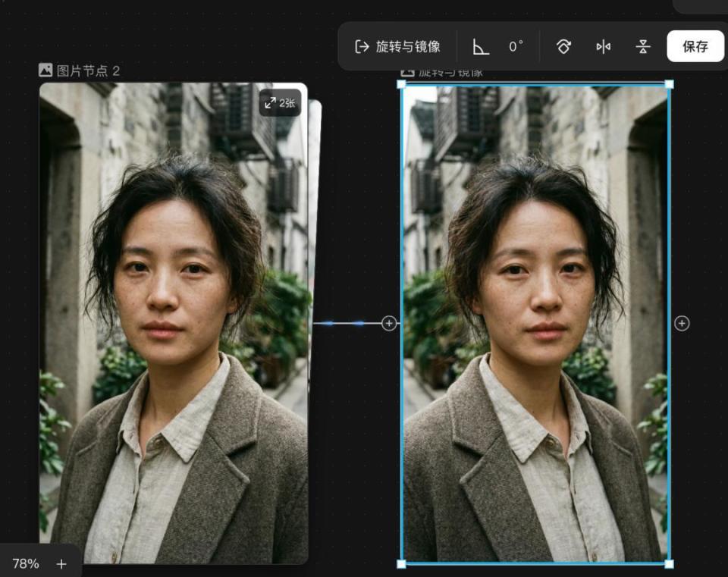The width and height of the screenshot is (728, 577).
Task: Click the zoom-in plus icon
Action: [60, 564]
